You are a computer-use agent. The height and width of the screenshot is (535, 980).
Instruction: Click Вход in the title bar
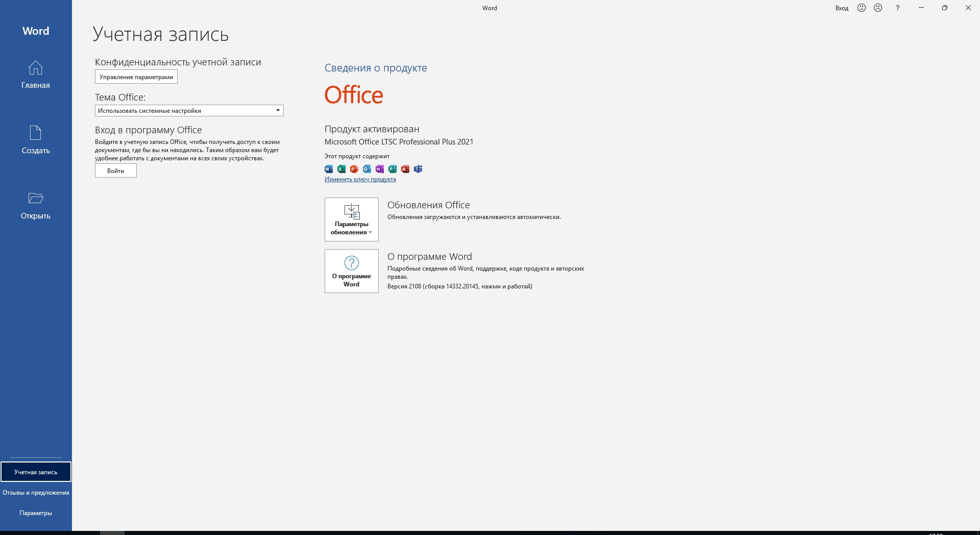point(842,8)
